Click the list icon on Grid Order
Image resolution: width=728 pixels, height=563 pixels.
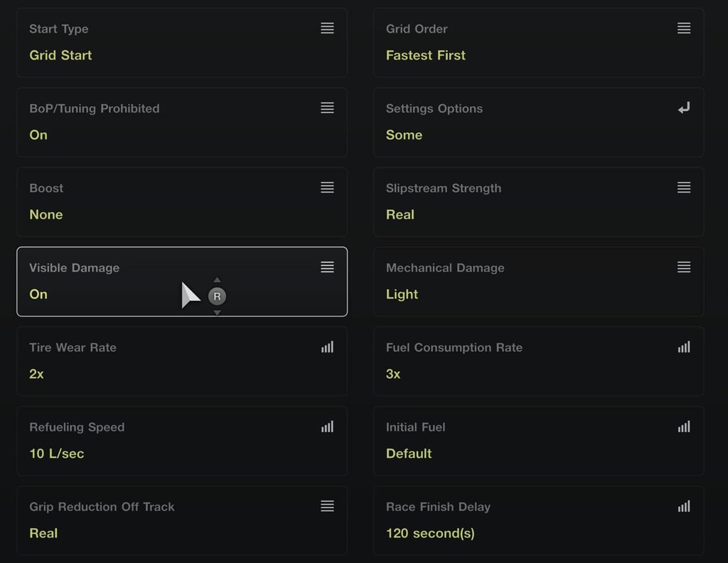(x=684, y=28)
